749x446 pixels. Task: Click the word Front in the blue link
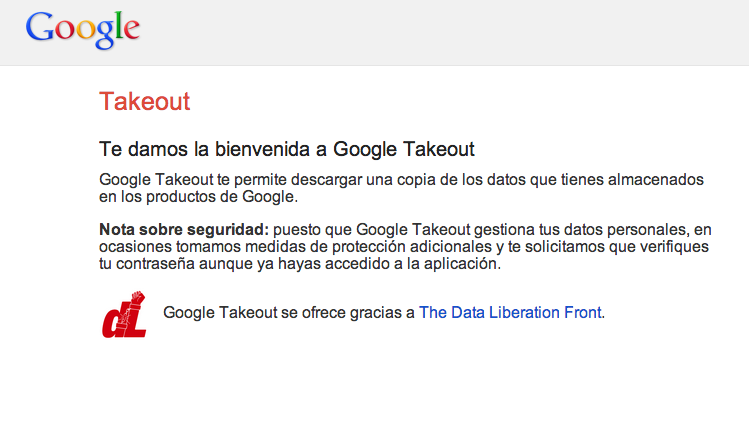click(581, 312)
